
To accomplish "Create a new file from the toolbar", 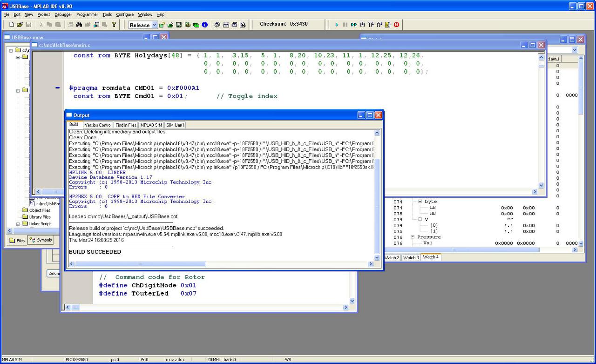I will point(12,25).
